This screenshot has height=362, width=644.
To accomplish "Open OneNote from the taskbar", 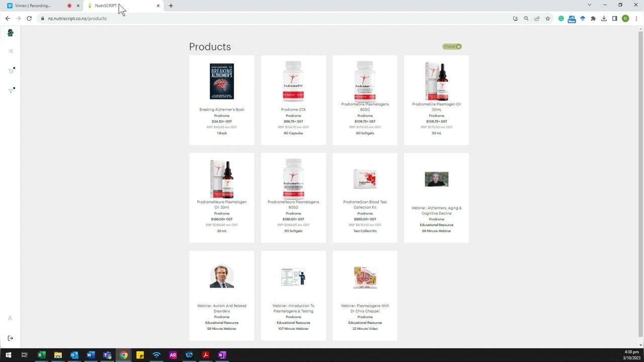I will (222, 355).
